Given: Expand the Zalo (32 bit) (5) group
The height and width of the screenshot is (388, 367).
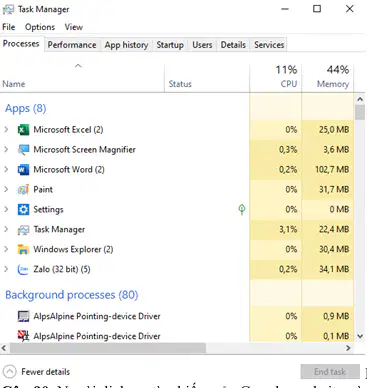Looking at the screenshot, I should click(6, 269).
